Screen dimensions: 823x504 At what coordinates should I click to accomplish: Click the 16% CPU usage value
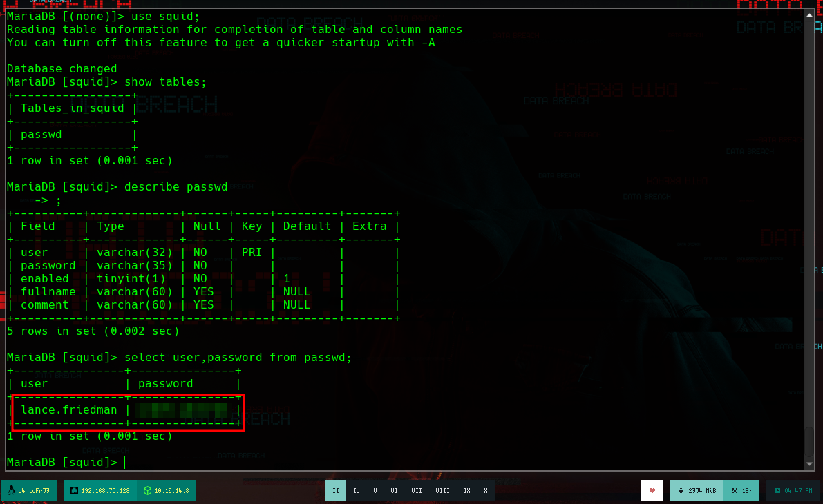click(x=747, y=491)
